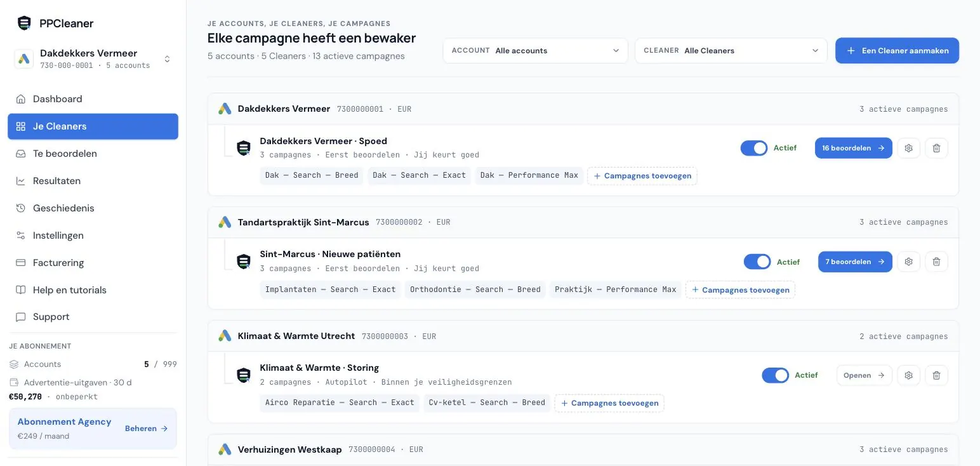The image size is (980, 466).
Task: Toggle Actief switch for Klimaat & Warmte · Storing
Action: (x=775, y=375)
